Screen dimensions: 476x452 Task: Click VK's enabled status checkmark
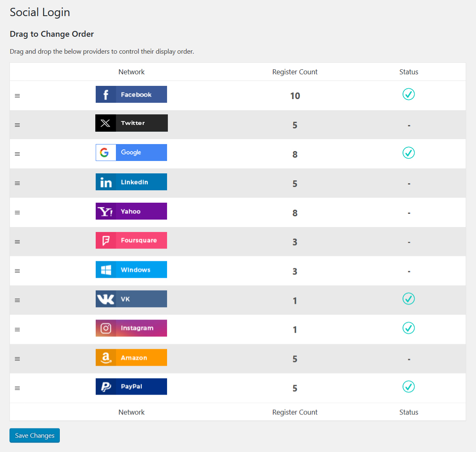point(409,299)
